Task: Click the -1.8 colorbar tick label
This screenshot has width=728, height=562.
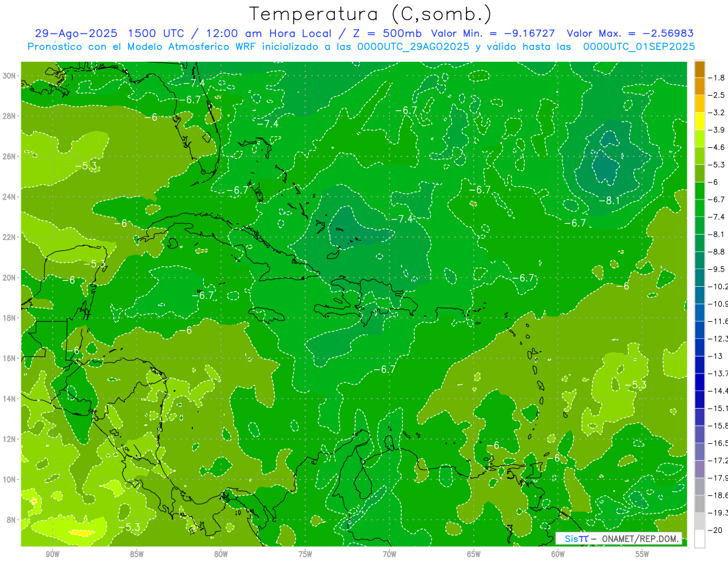Action: [717, 78]
